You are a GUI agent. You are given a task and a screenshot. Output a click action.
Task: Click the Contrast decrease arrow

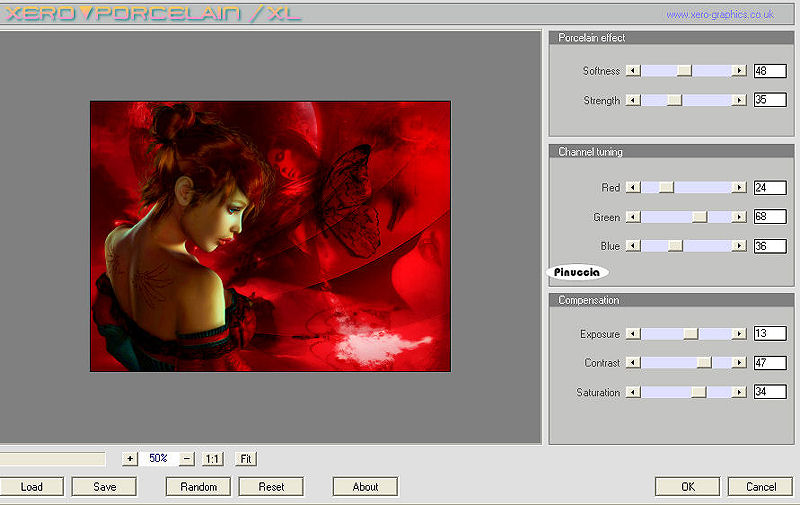click(633, 363)
